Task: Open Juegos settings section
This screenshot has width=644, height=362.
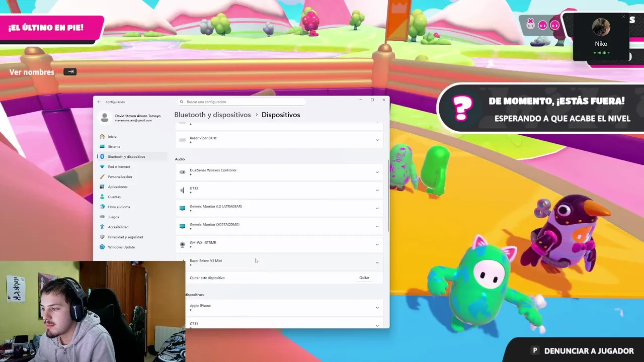Action: 132,217
